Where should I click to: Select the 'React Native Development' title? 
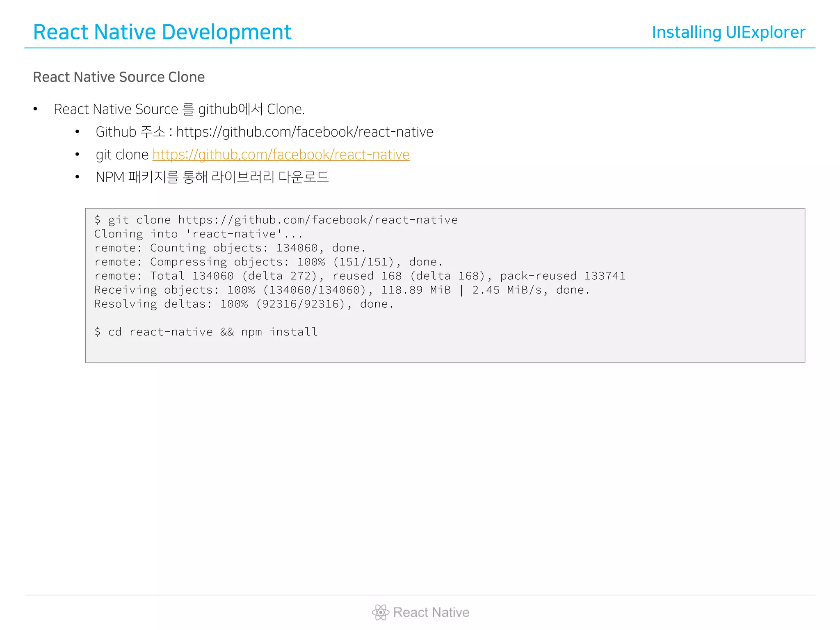pos(162,32)
